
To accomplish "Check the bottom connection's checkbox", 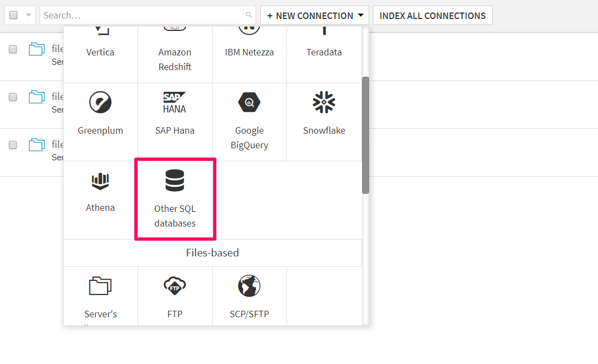I will (x=13, y=145).
